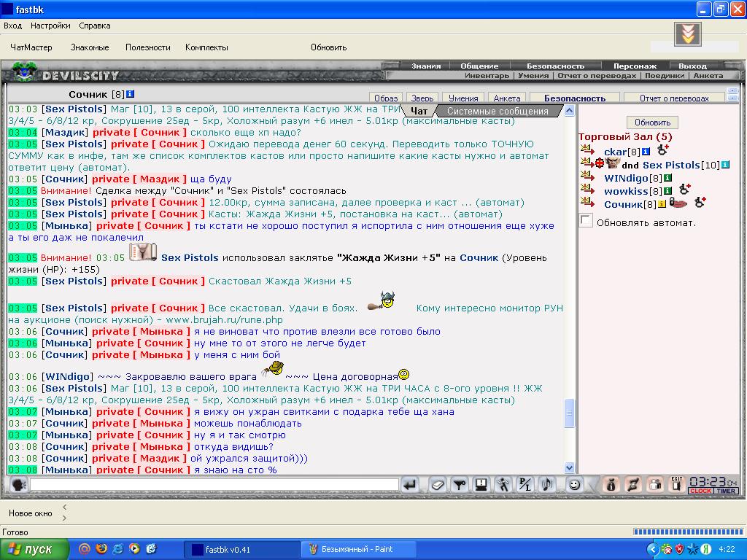Open the Образ tab

[x=386, y=98]
